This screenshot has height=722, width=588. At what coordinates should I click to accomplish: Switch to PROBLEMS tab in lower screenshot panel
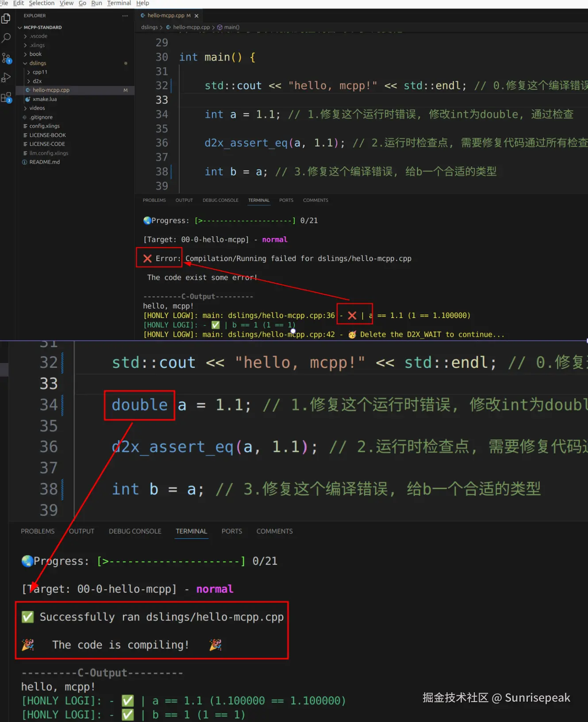[38, 531]
